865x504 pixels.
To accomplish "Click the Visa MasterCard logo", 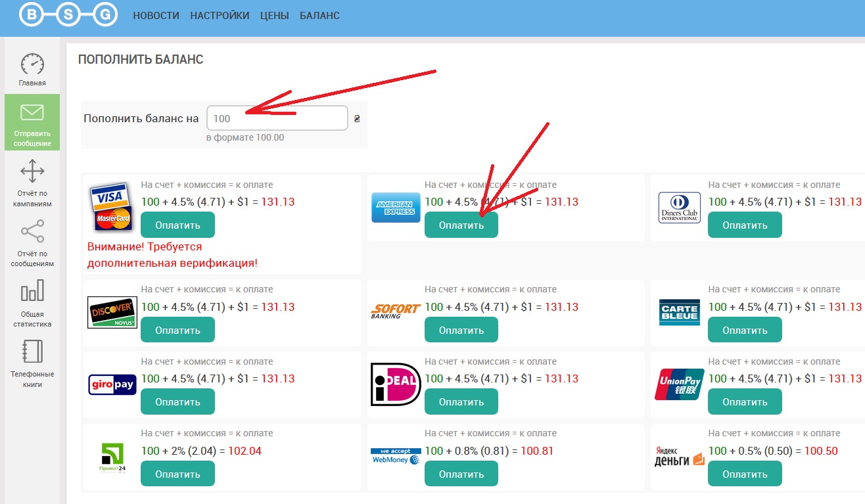I will [x=111, y=206].
